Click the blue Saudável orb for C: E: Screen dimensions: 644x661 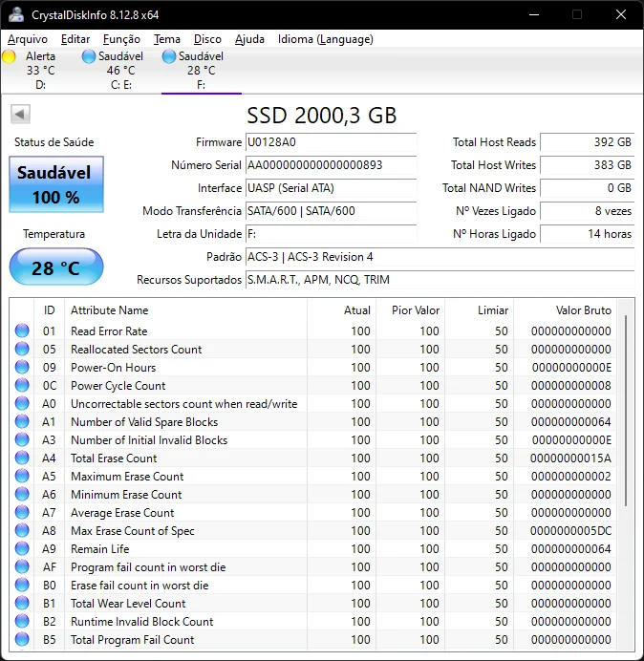tap(89, 56)
